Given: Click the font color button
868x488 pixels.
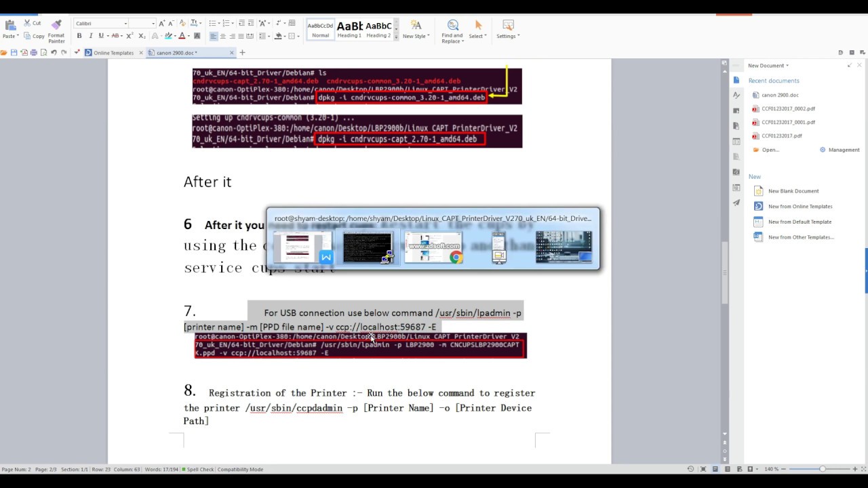Looking at the screenshot, I should tap(182, 36).
